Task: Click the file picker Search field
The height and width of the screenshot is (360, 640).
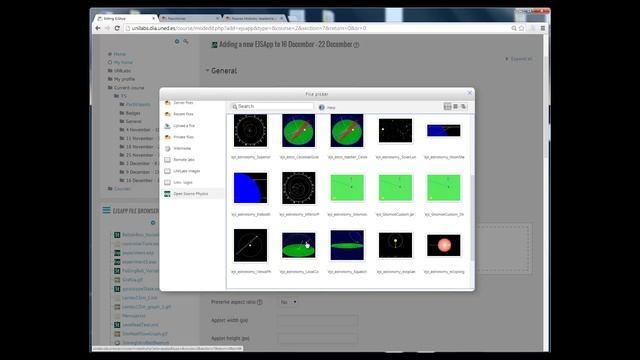Action: coord(272,107)
